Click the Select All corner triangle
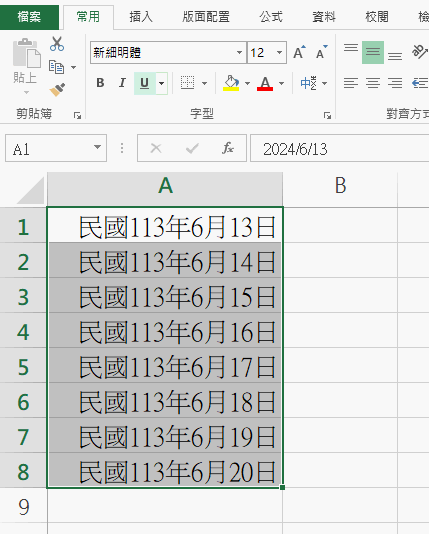 [31, 190]
